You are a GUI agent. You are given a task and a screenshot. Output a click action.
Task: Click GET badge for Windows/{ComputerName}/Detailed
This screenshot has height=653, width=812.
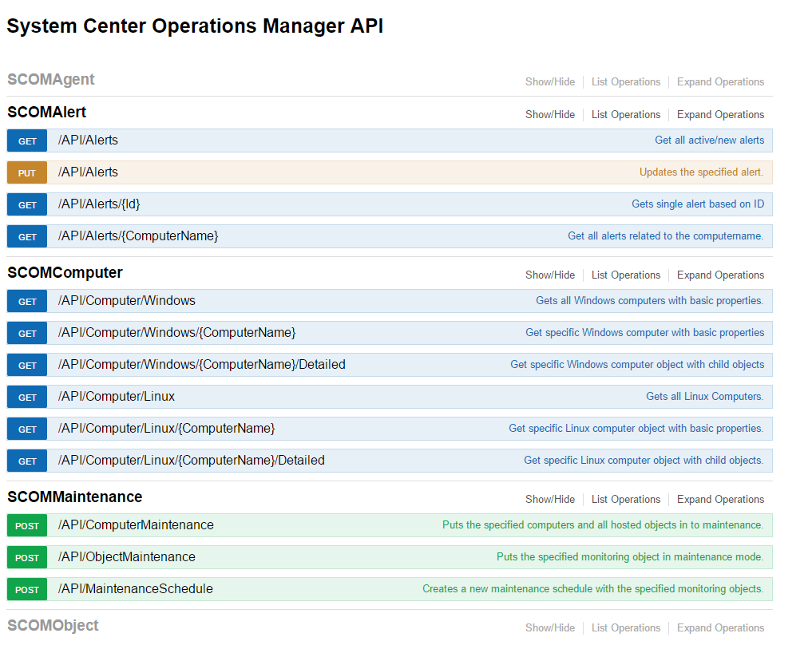tap(27, 365)
